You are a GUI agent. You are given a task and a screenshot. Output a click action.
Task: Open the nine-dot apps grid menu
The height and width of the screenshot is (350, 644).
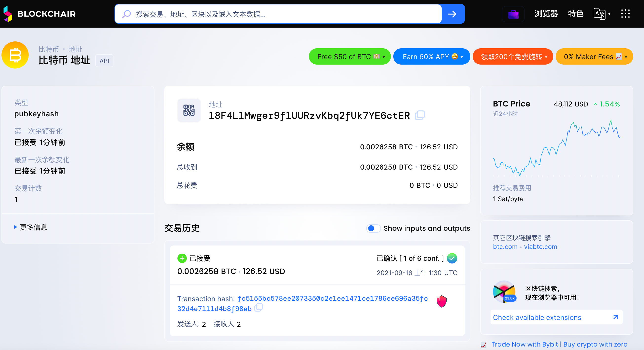[x=625, y=14]
